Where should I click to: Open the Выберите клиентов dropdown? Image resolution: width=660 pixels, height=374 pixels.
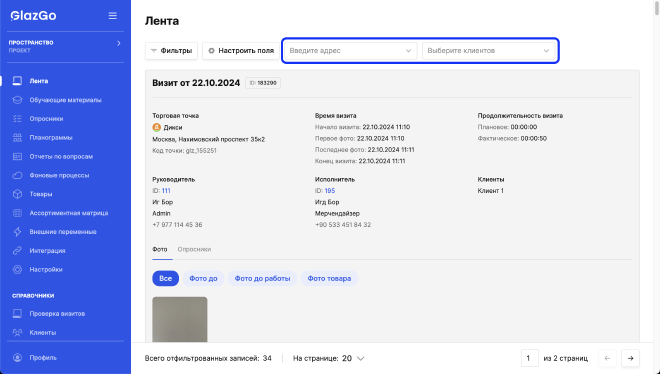click(489, 51)
